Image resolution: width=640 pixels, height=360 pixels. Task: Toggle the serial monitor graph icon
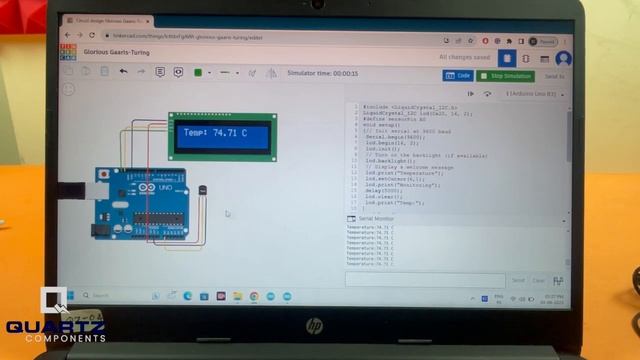tap(558, 280)
